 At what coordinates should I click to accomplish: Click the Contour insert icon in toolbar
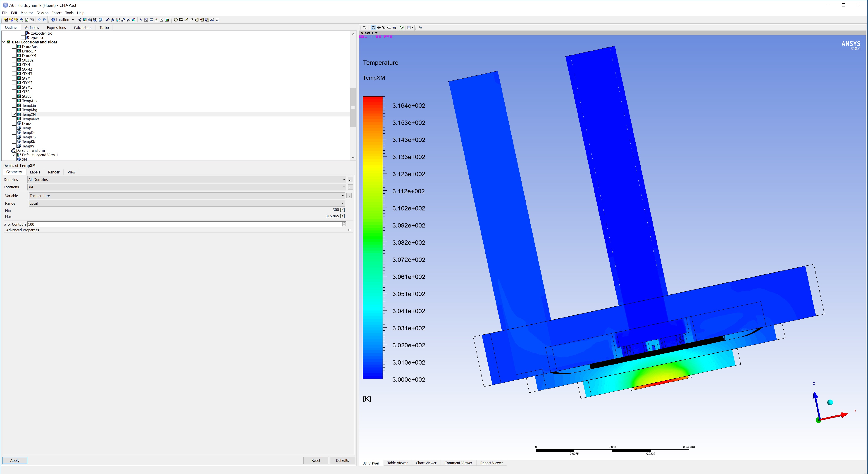tap(85, 20)
